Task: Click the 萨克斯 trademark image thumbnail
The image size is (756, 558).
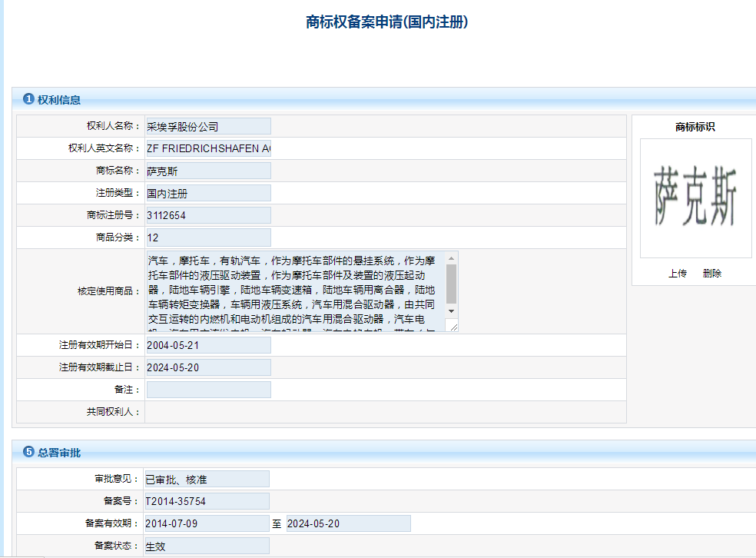Action: 695,198
